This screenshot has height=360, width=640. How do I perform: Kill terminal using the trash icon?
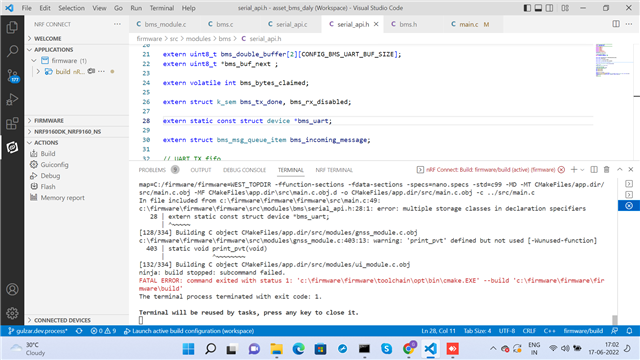pyautogui.click(x=607, y=169)
